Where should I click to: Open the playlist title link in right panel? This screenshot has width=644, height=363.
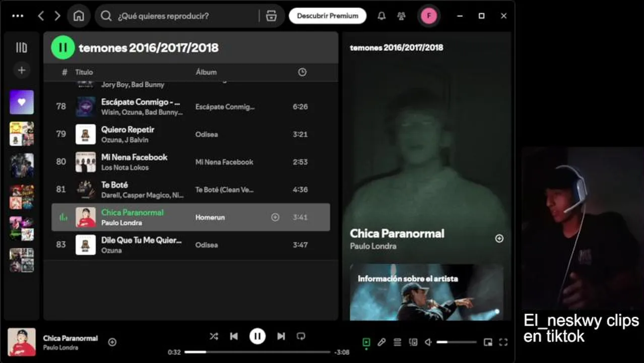click(397, 47)
